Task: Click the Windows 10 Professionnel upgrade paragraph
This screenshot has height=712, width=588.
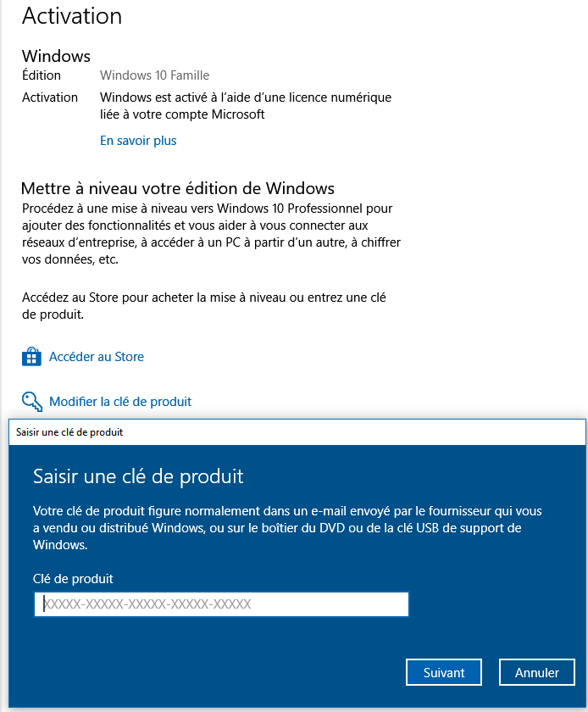Action: point(211,234)
